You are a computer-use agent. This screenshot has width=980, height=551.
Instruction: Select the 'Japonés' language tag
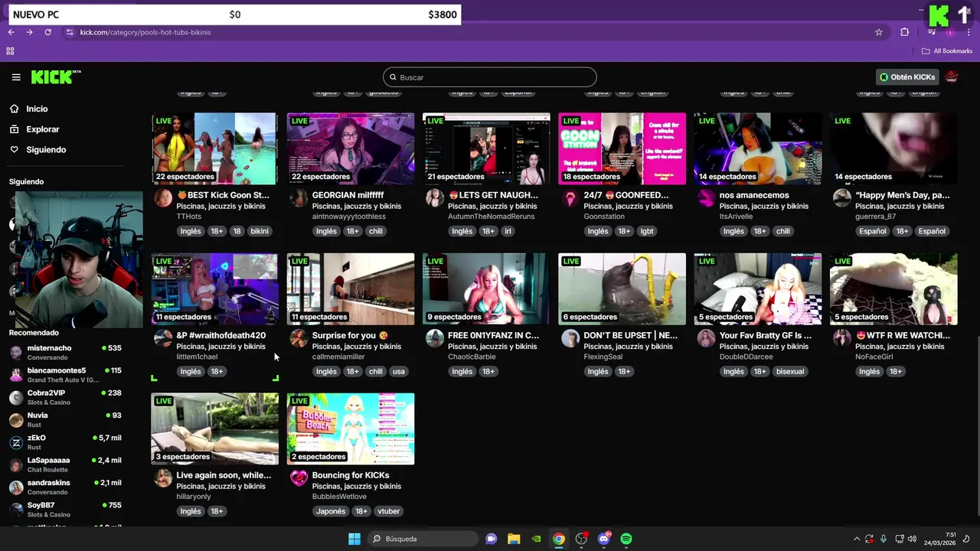coord(331,511)
